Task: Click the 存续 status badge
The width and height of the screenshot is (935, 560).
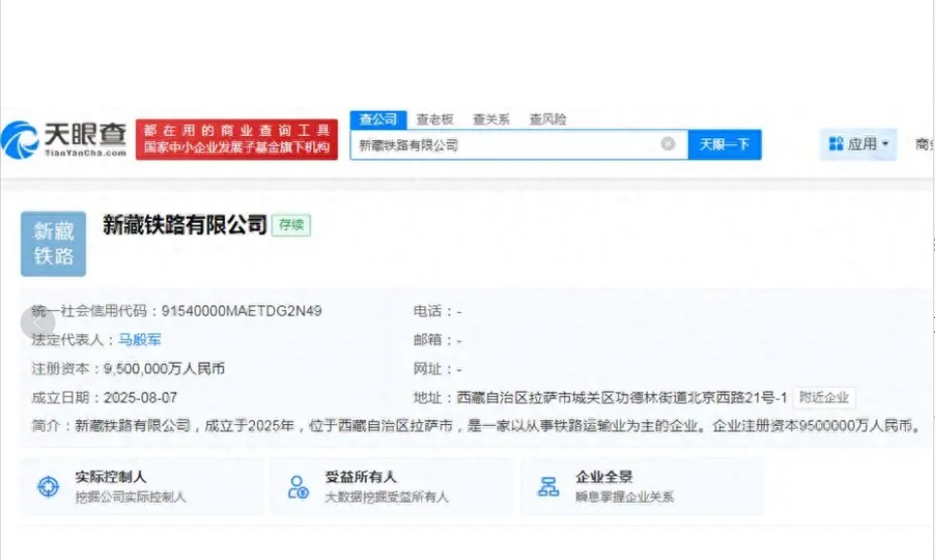Action: coord(291,226)
